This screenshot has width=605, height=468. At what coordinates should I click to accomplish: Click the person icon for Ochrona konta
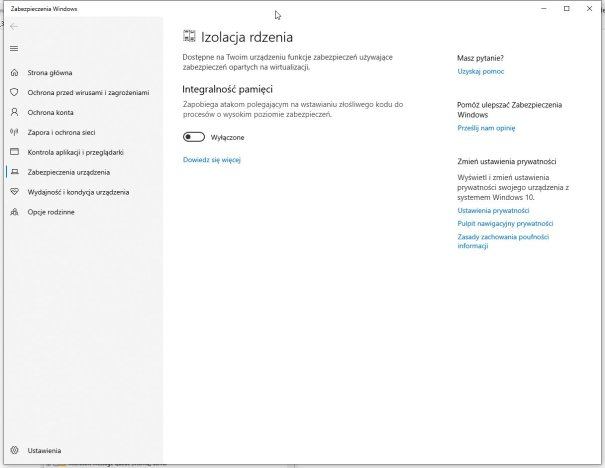pyautogui.click(x=14, y=112)
